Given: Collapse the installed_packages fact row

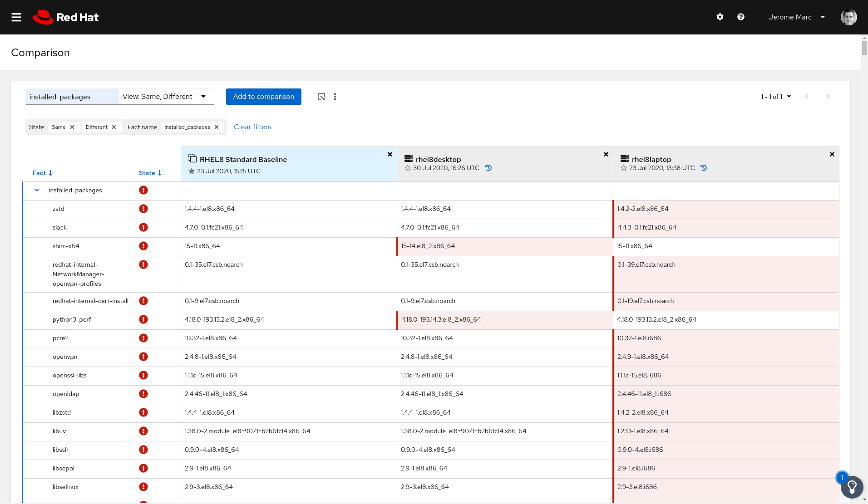Looking at the screenshot, I should pos(37,191).
